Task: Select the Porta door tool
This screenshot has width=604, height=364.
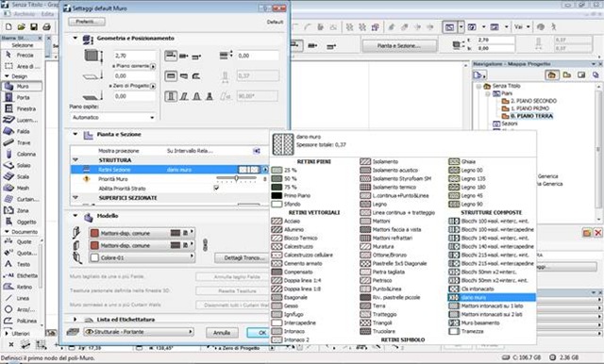Action: coord(22,97)
